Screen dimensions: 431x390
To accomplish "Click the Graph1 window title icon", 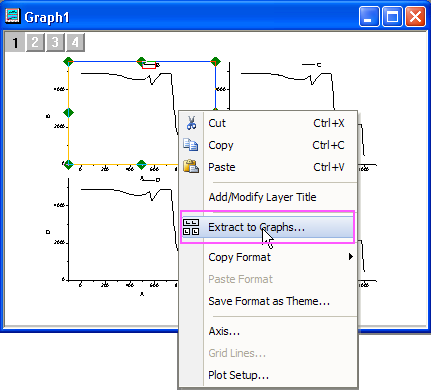I will (x=13, y=16).
